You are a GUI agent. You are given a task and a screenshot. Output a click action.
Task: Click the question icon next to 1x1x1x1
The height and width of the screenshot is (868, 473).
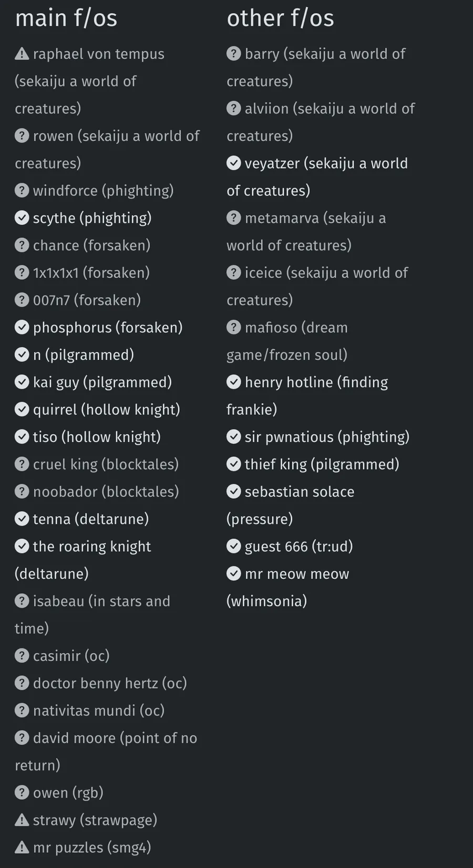tap(22, 272)
